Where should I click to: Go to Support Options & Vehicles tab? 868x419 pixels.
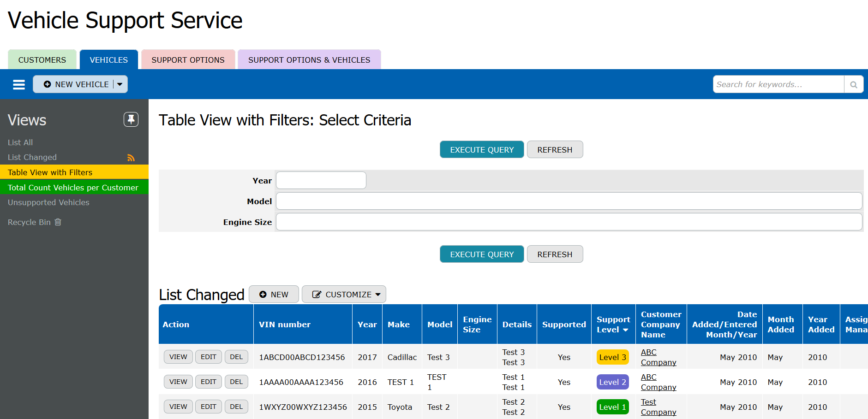(x=309, y=60)
